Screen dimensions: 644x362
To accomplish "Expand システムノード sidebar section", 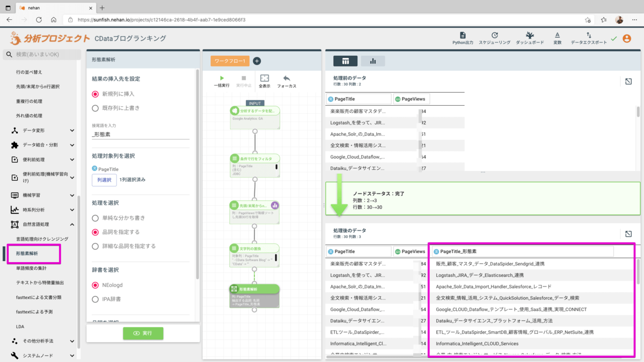I will point(72,356).
